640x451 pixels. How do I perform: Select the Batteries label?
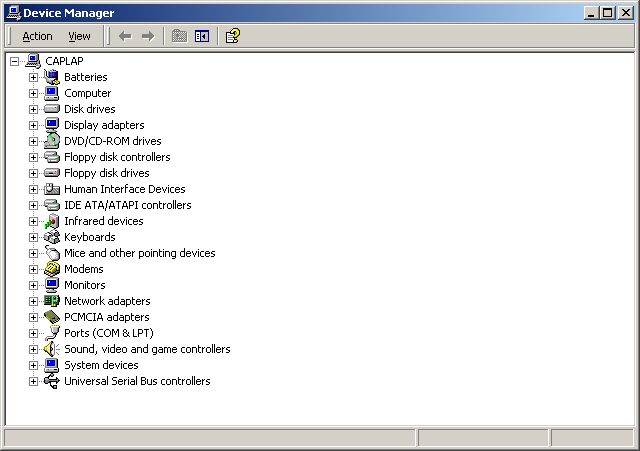click(86, 77)
